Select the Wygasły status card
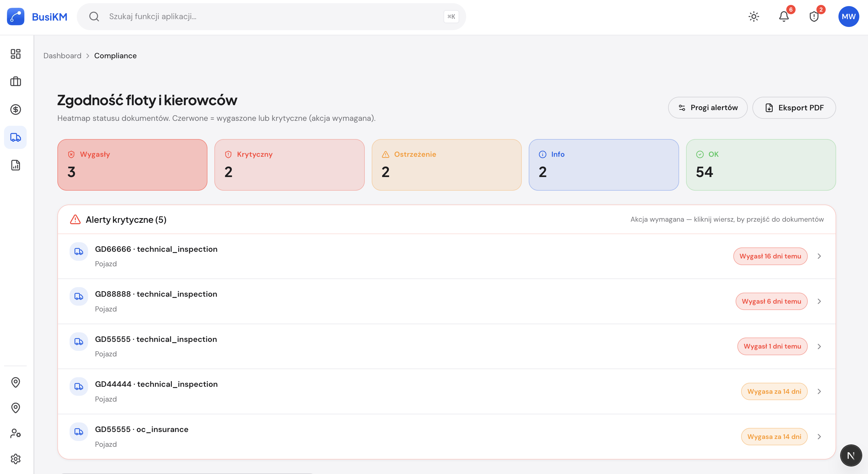868x474 pixels. (132, 165)
